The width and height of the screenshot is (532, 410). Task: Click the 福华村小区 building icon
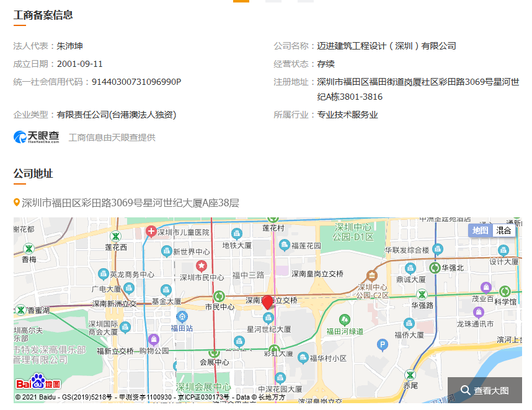click(303, 357)
